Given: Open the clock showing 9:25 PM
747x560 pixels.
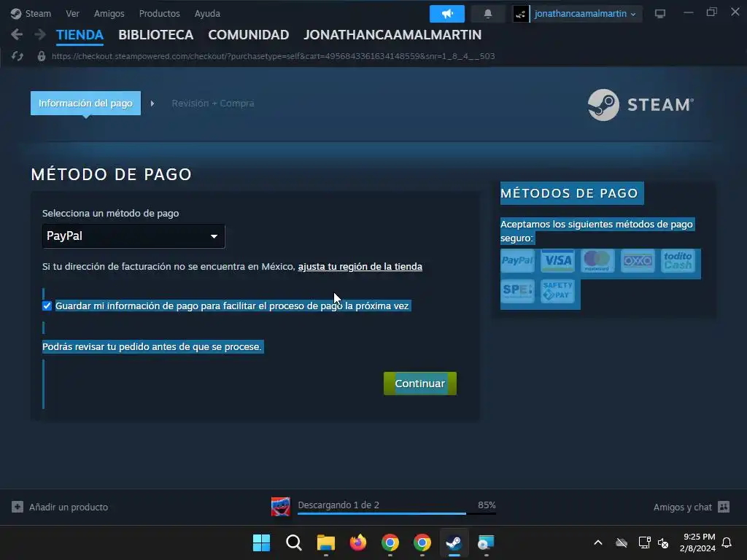Looking at the screenshot, I should click(x=698, y=542).
